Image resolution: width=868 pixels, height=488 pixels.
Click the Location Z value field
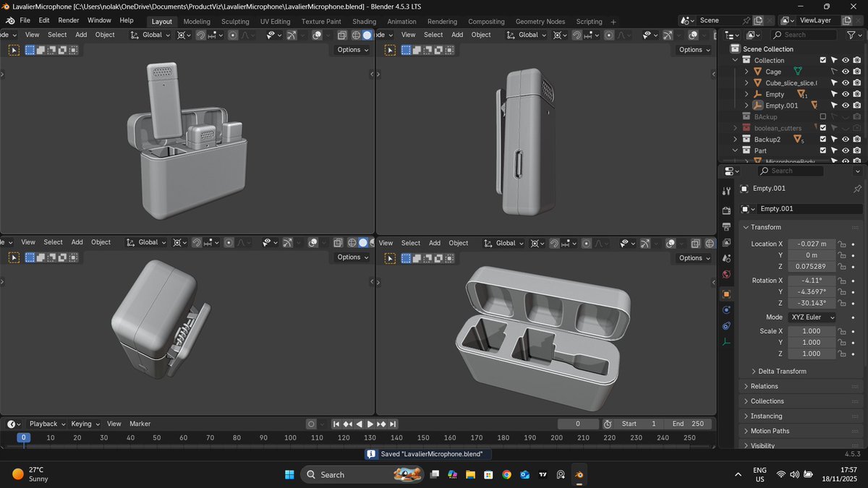coord(812,266)
